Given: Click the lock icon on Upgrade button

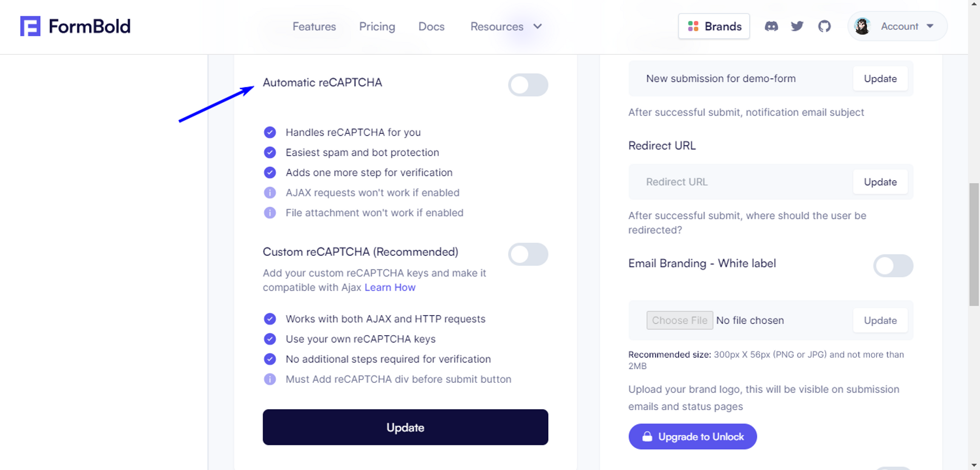Looking at the screenshot, I should coord(647,437).
